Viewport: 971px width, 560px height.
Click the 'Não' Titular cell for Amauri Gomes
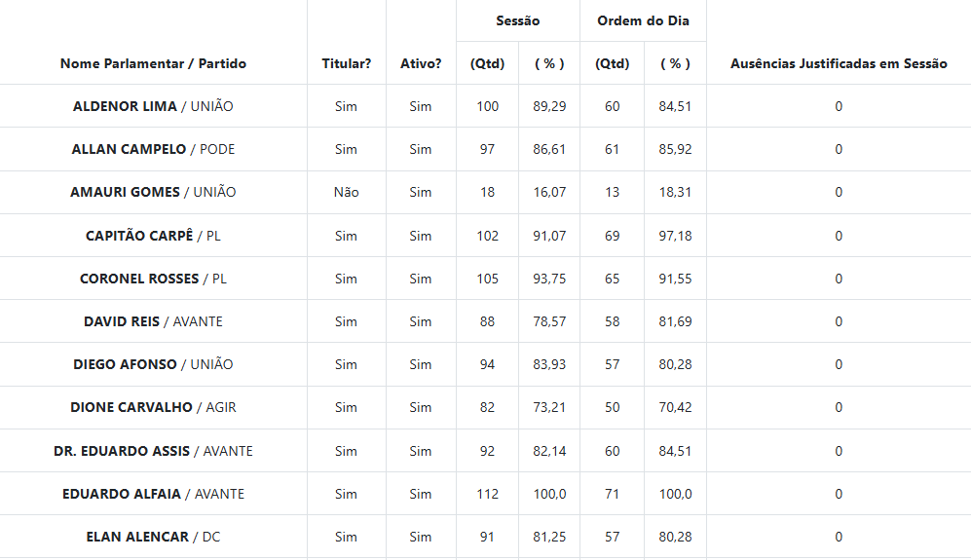click(x=347, y=192)
